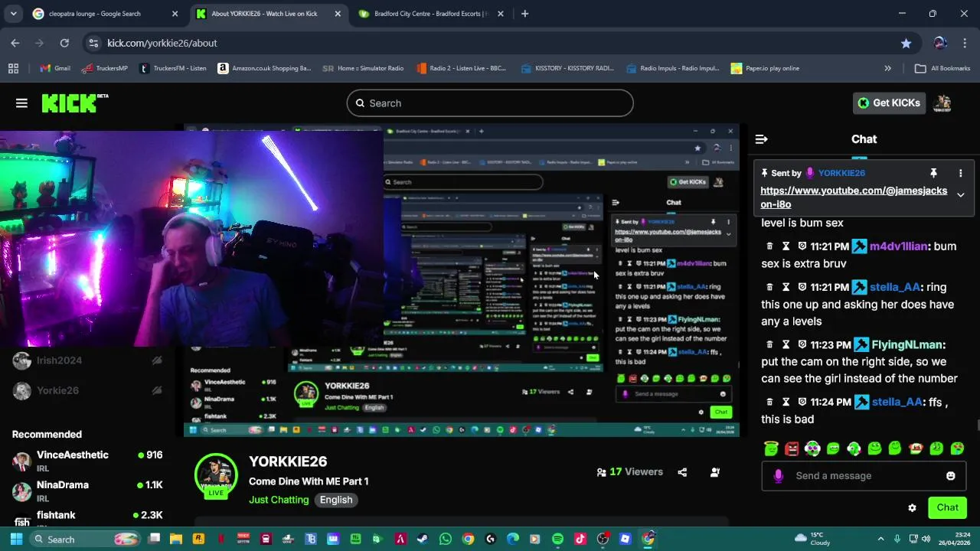Open the TruckersMP bookmark
The image size is (980, 551).
tap(105, 68)
